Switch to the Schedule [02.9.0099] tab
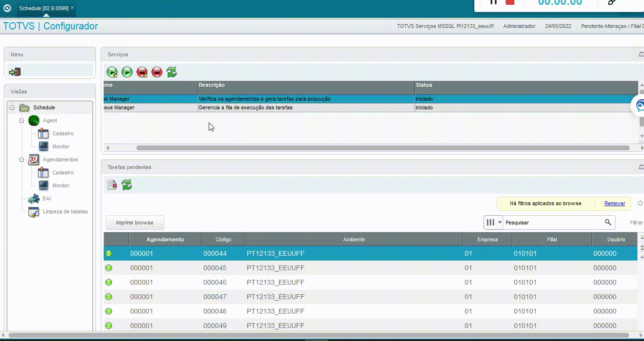Screen dimensions: 644x341 [x=43, y=8]
